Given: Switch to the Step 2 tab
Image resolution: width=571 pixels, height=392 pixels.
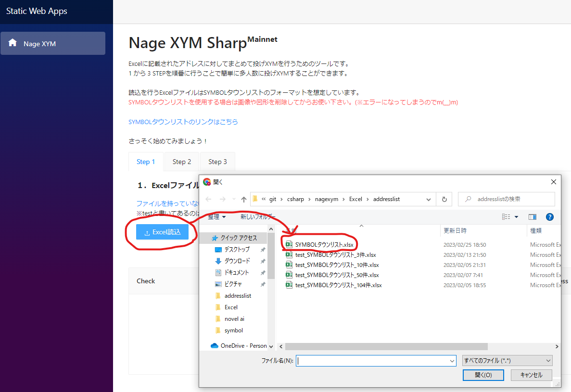Looking at the screenshot, I should pos(182,162).
